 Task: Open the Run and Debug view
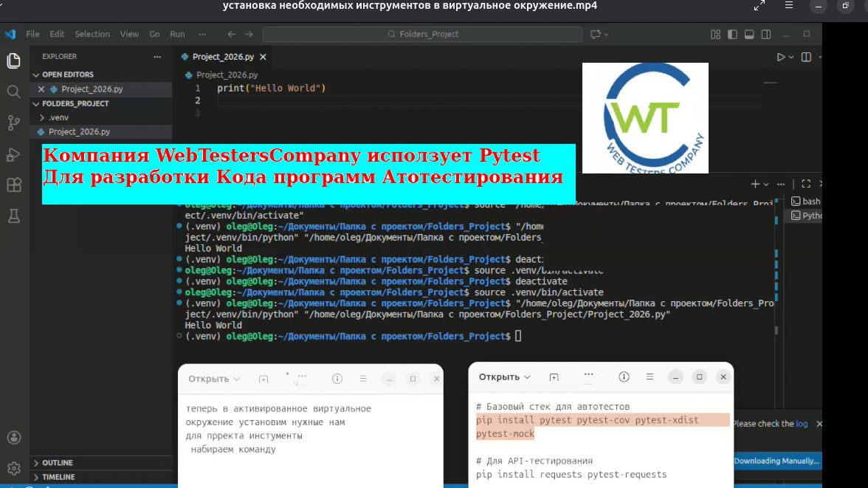coord(14,154)
